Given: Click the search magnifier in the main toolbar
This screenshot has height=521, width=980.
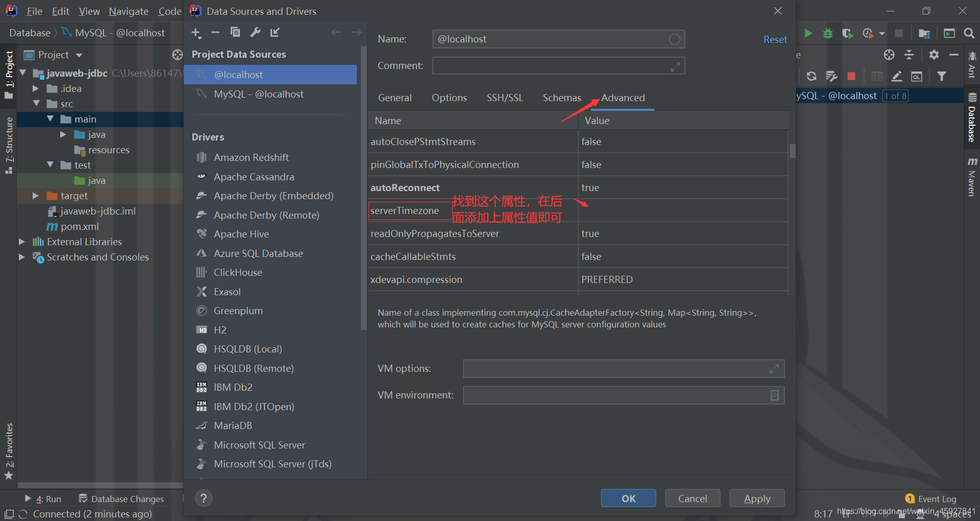Looking at the screenshot, I should tap(969, 33).
